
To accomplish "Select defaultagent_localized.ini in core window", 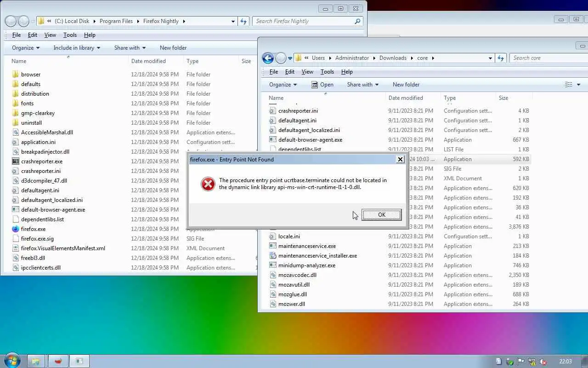I will pyautogui.click(x=309, y=130).
